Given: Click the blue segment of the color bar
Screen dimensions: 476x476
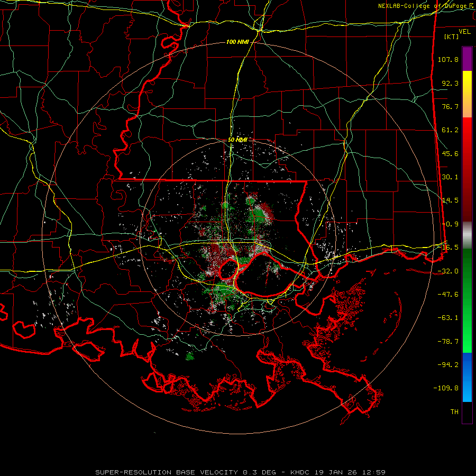Looking at the screenshot, I should pyautogui.click(x=467, y=377).
